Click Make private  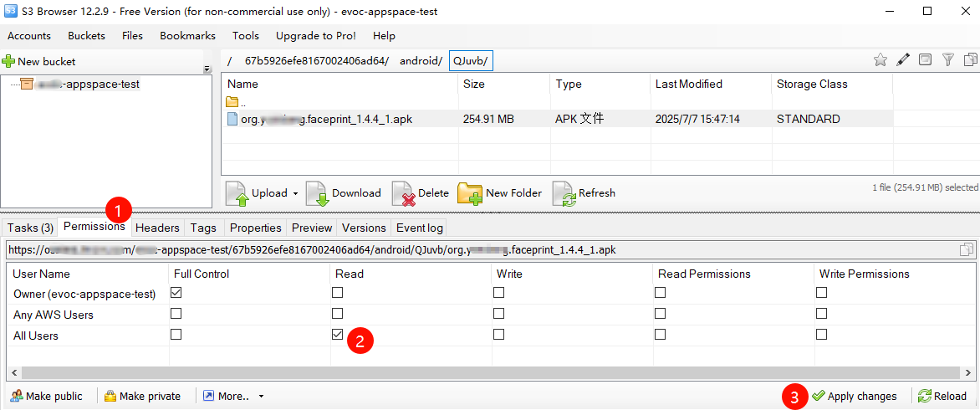click(x=142, y=397)
